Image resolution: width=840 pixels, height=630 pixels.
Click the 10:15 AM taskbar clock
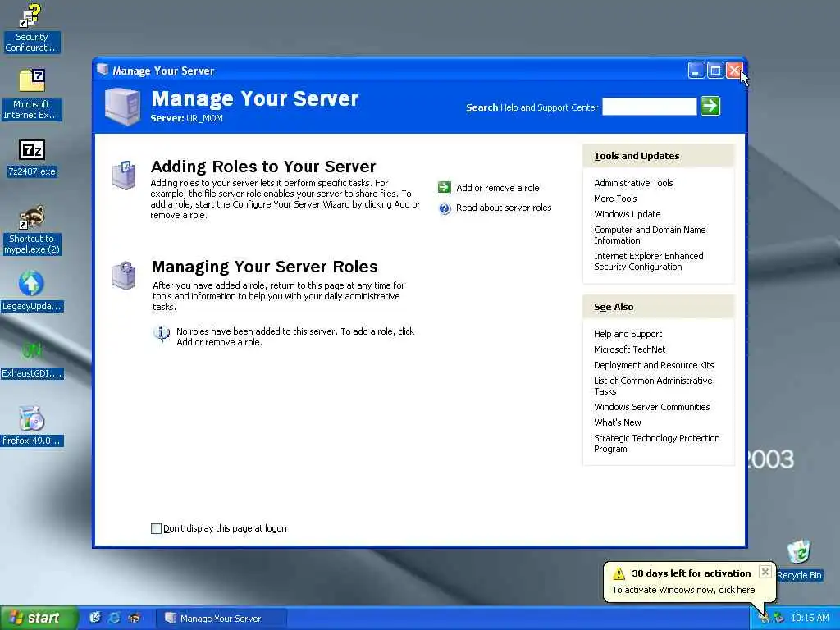click(810, 619)
